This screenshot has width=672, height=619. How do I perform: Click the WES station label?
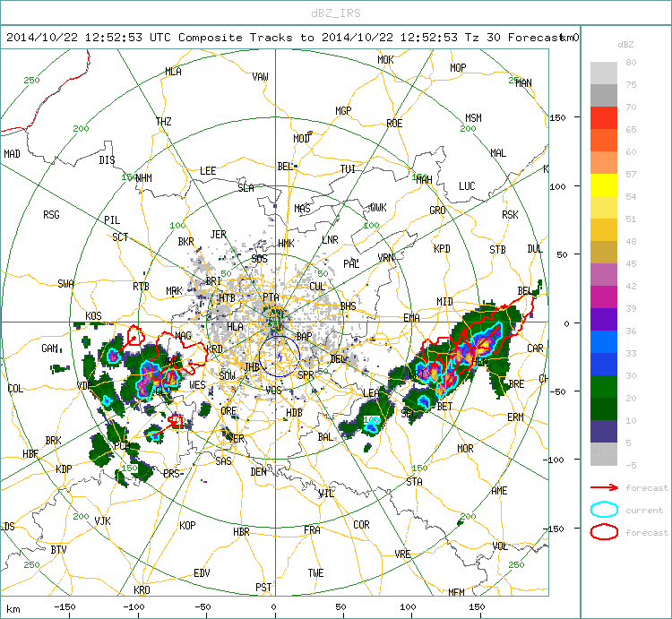tap(198, 385)
